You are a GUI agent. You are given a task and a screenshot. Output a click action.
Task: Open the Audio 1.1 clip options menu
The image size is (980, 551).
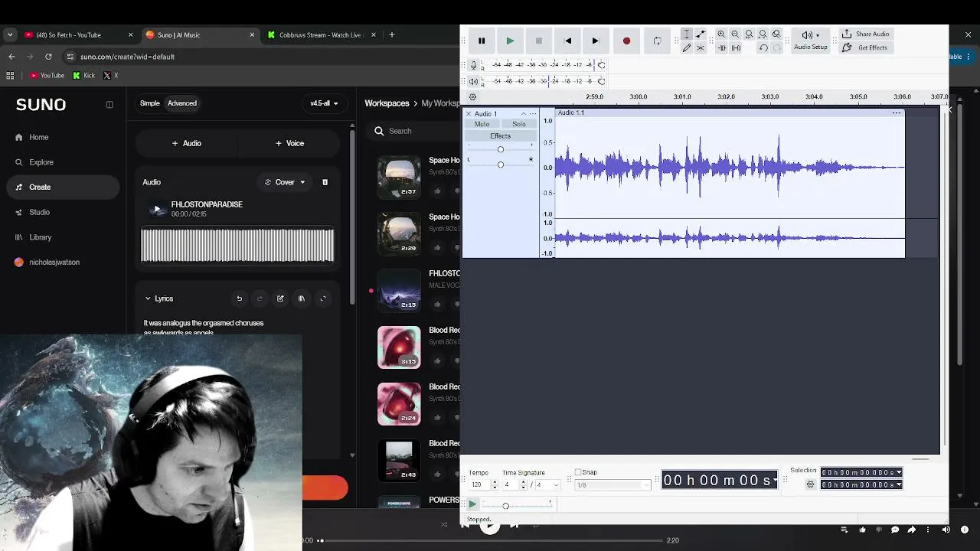(896, 113)
